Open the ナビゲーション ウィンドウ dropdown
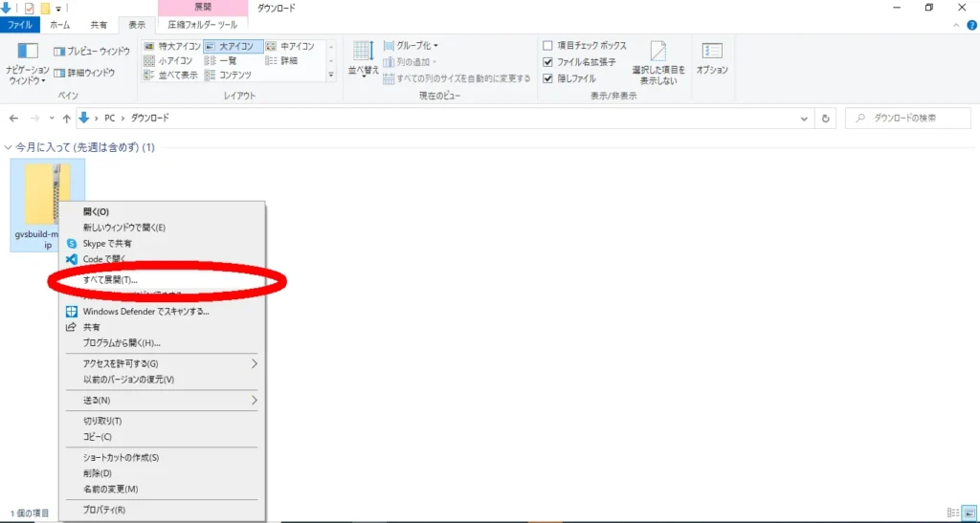 pyautogui.click(x=27, y=64)
